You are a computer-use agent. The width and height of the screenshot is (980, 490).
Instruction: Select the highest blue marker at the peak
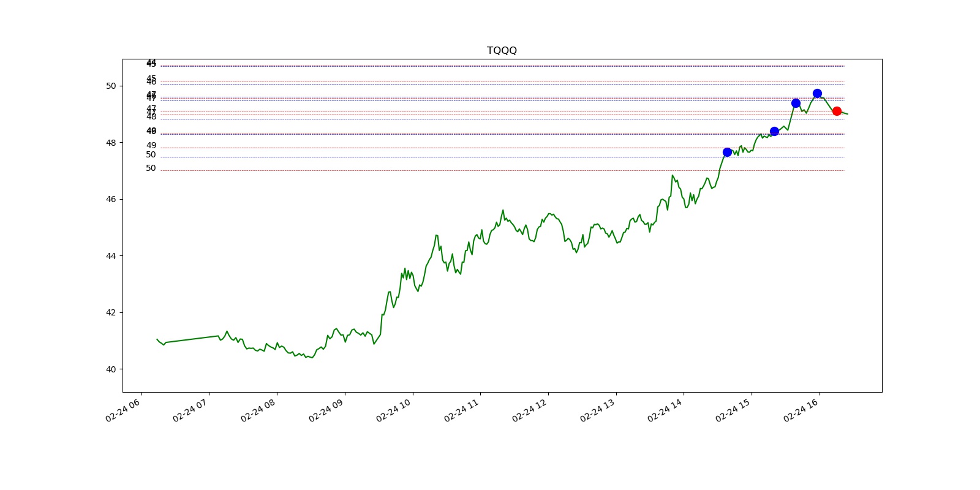pos(817,94)
